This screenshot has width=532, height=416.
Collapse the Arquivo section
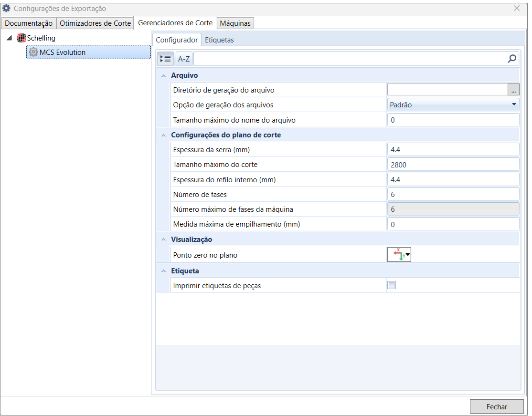tap(164, 75)
